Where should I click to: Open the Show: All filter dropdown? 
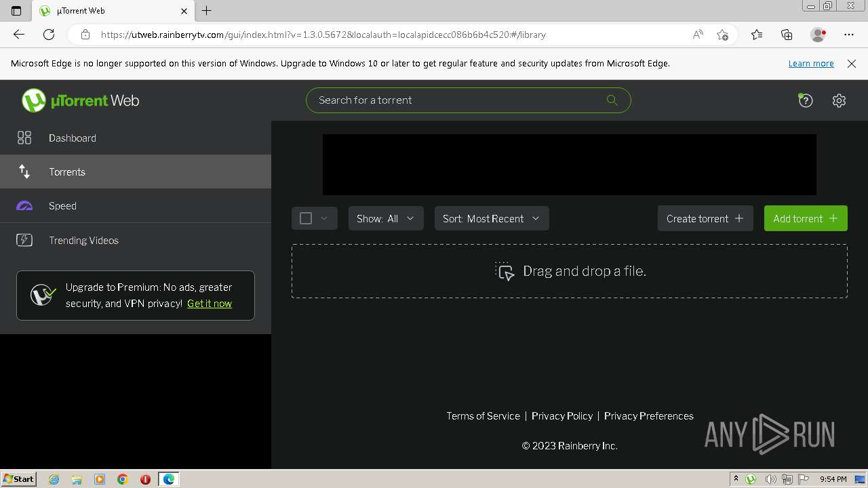pyautogui.click(x=386, y=218)
